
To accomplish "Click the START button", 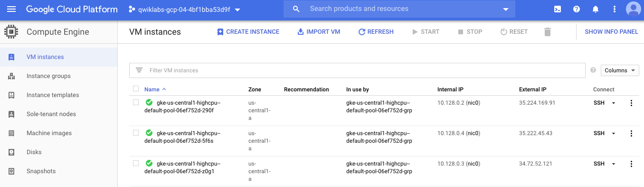I will pos(426,32).
